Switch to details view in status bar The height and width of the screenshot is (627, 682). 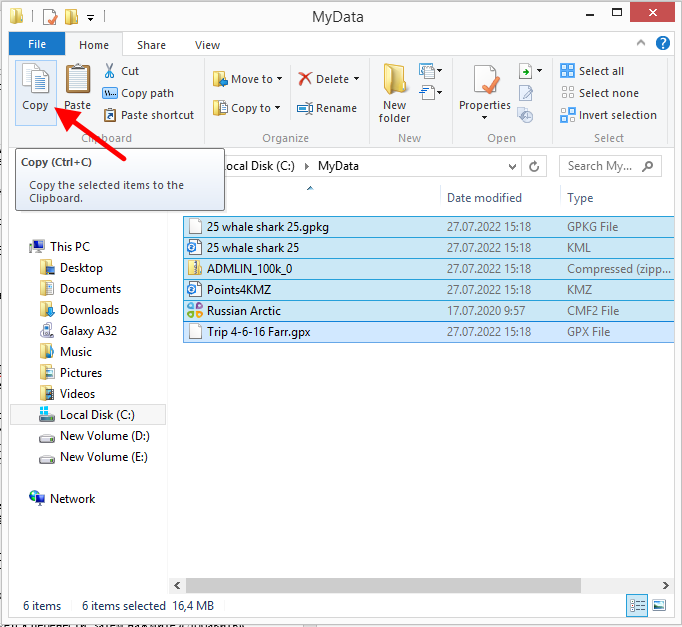tap(637, 605)
